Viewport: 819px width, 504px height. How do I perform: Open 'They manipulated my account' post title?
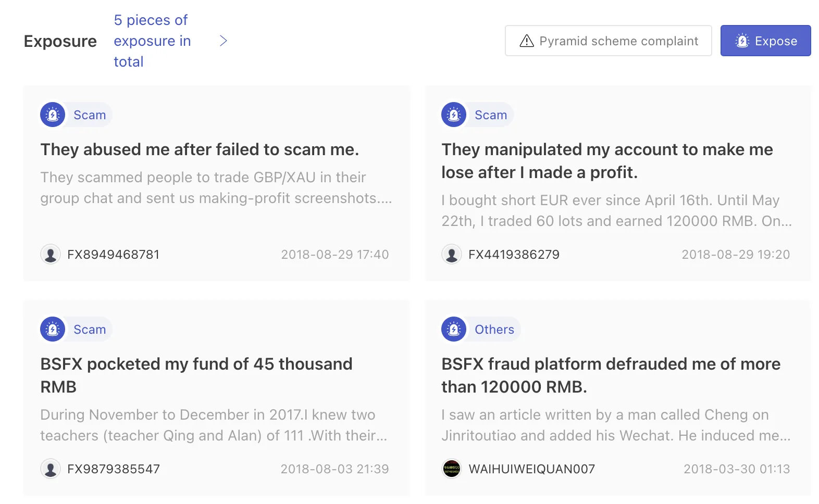click(607, 161)
